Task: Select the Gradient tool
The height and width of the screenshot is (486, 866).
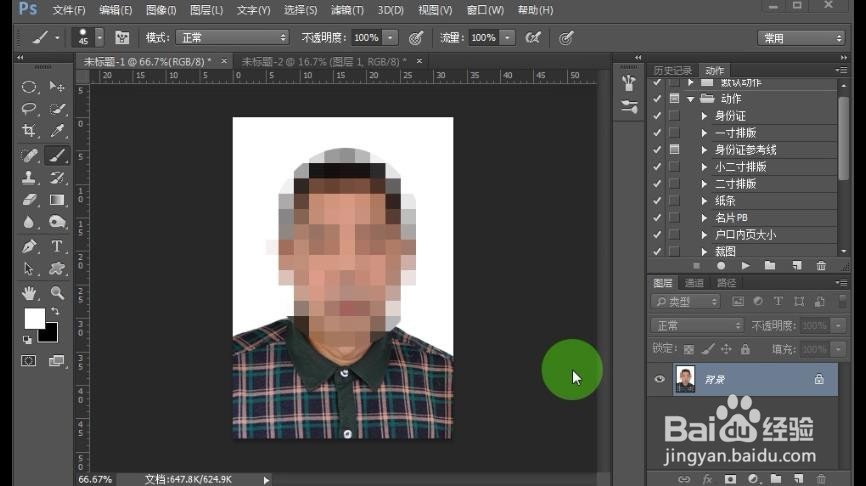Action: pos(56,200)
